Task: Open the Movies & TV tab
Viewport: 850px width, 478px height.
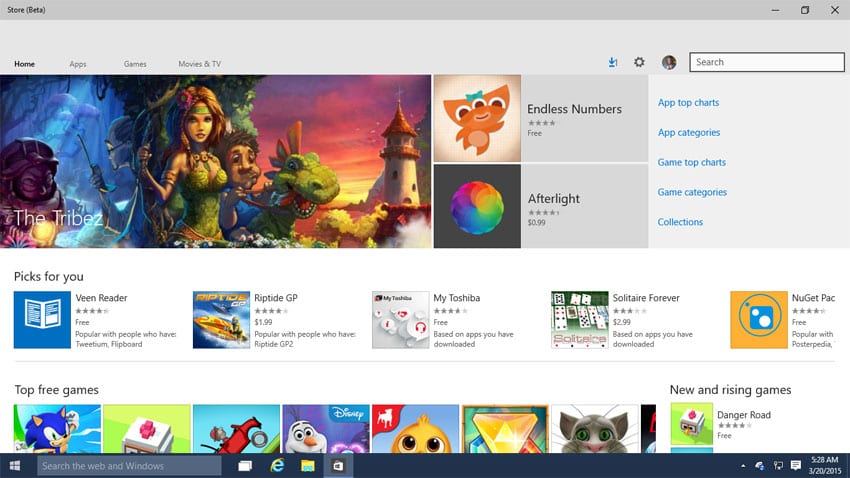Action: click(x=199, y=64)
